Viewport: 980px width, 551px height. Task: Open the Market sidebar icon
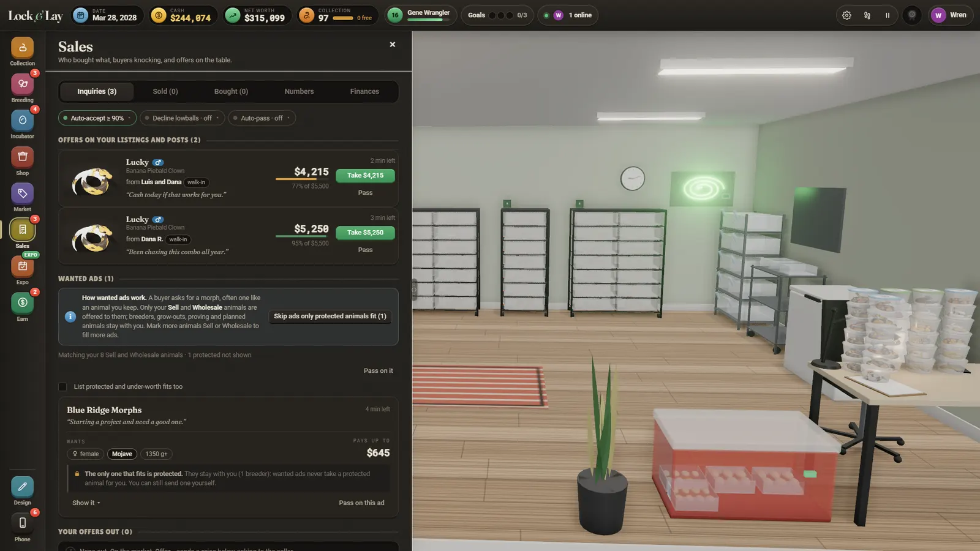point(22,194)
